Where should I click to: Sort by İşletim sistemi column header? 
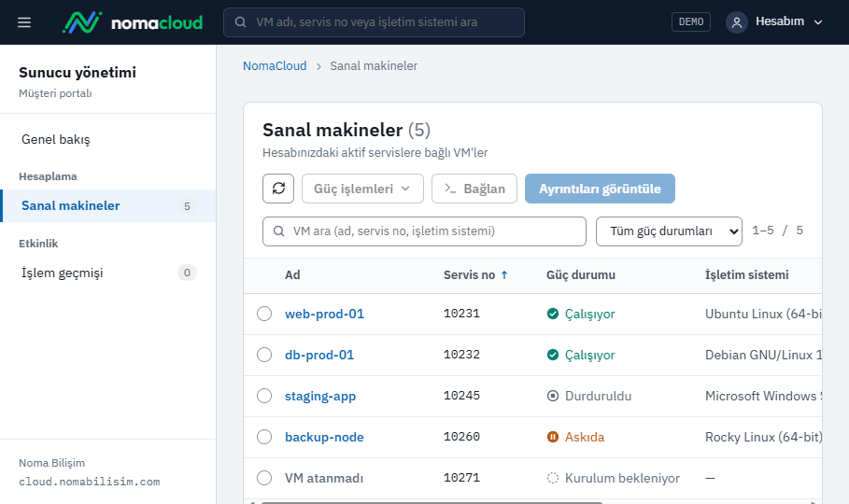tap(746, 275)
